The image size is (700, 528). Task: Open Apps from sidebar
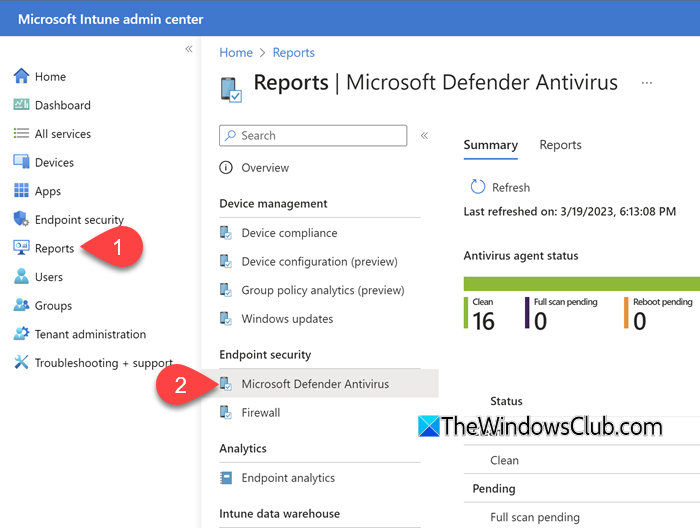click(48, 191)
